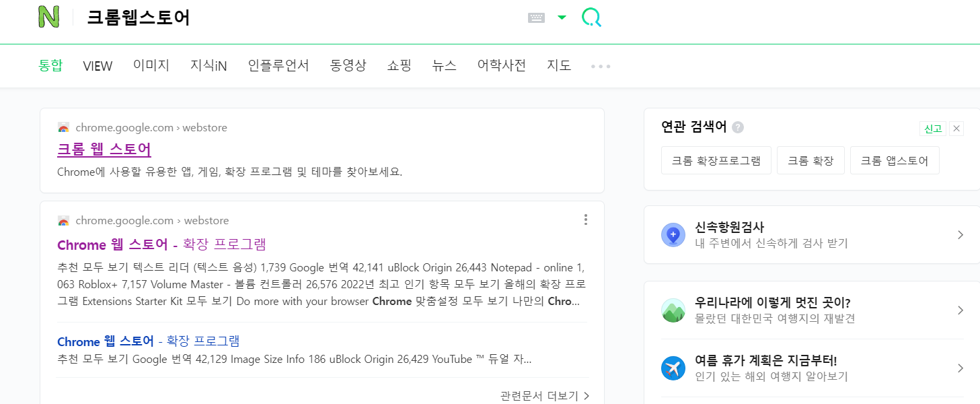This screenshot has width=980, height=404.
Task: Click the help question-mark icon beside 연관 검색어
Action: pyautogui.click(x=738, y=127)
